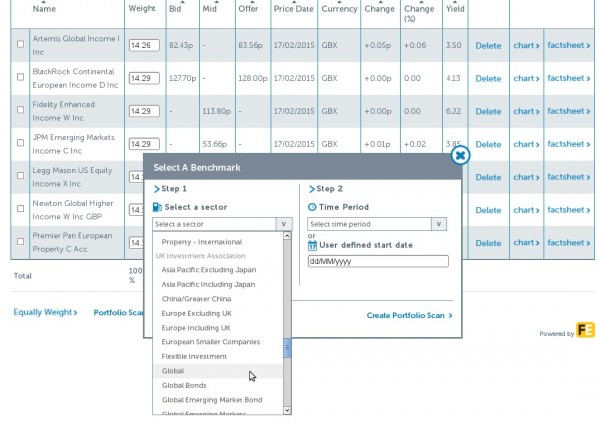Click the calendar icon for start date
The image size is (600, 428).
pos(312,245)
